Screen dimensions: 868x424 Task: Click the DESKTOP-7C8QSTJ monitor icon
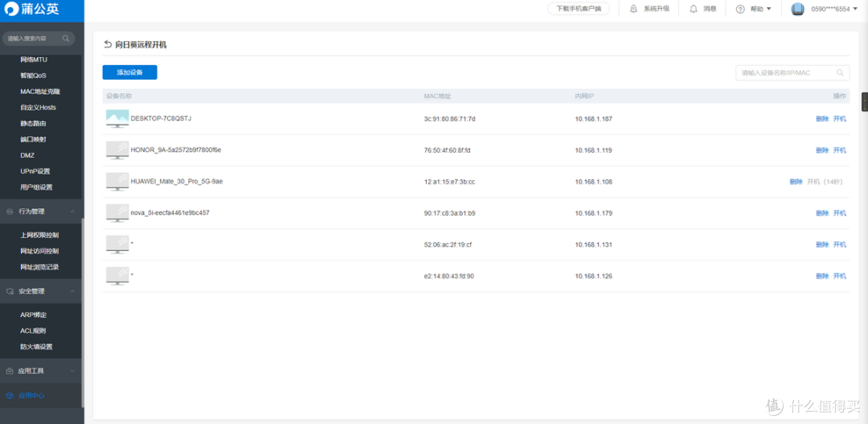coord(117,118)
